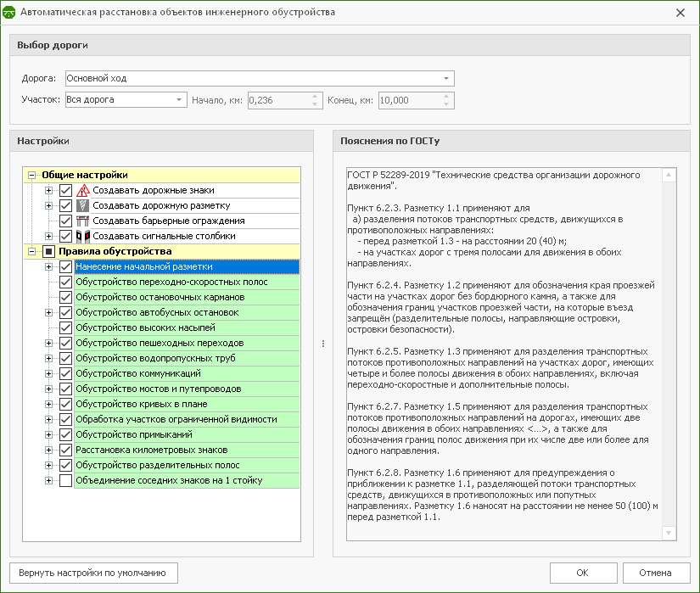Open the 'Участок' dropdown list
This screenshot has height=593, width=700.
coord(178,100)
